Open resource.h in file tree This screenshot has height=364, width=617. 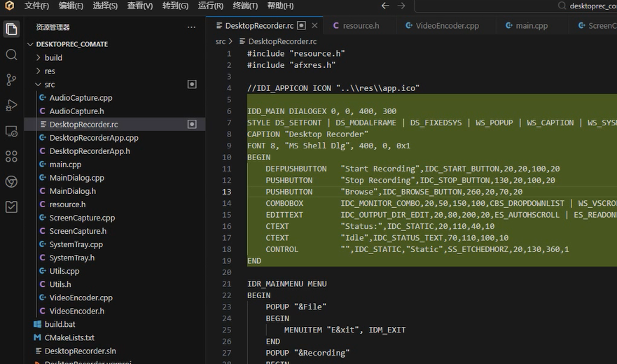pos(114,204)
